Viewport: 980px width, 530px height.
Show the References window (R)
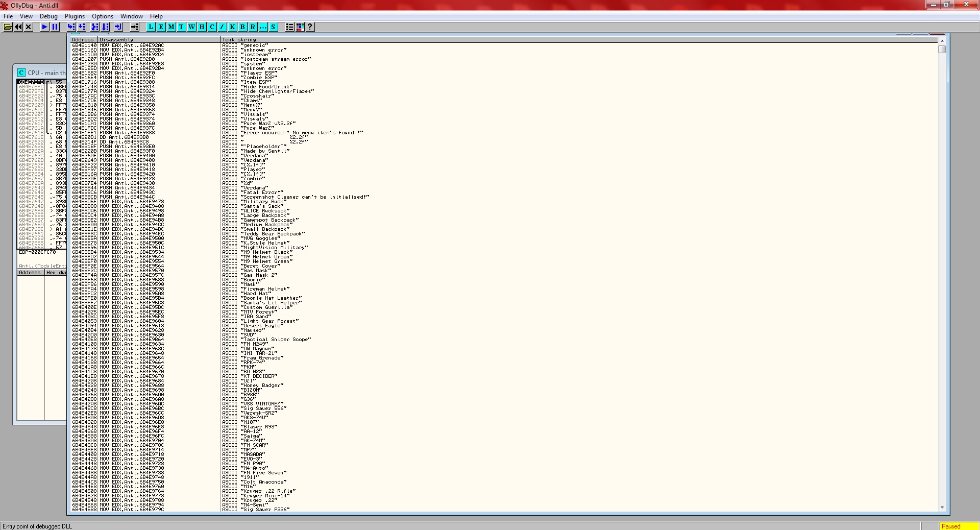pyautogui.click(x=253, y=27)
